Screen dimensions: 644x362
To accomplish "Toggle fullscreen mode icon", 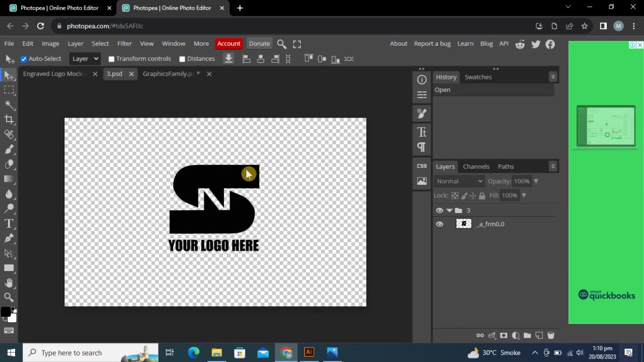I will coord(297,44).
